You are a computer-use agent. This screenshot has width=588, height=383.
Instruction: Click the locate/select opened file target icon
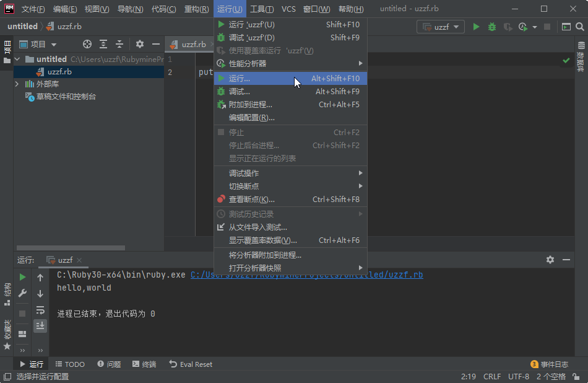[87, 44]
